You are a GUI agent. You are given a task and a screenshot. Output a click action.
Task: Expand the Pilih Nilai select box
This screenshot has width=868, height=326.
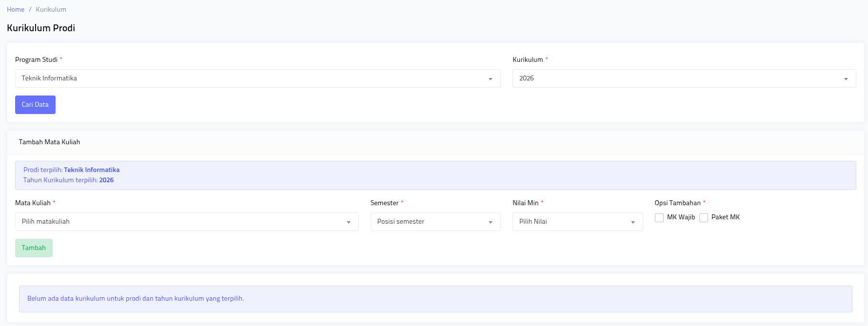(x=571, y=222)
